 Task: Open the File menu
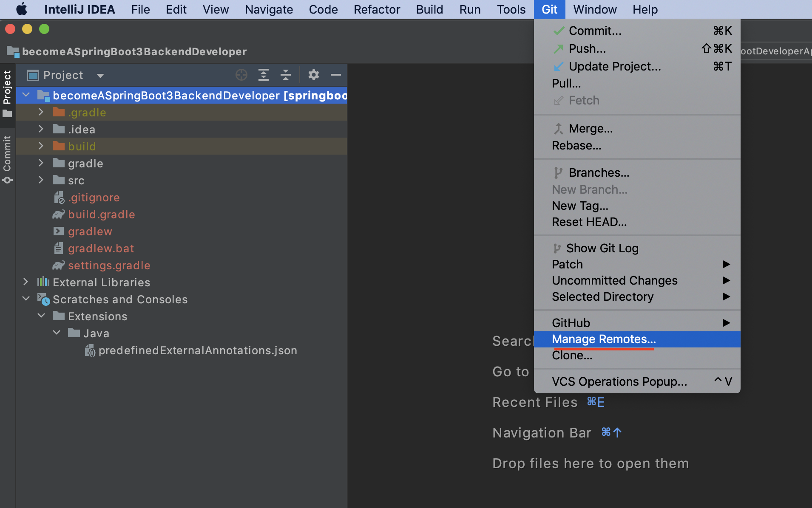pos(140,9)
